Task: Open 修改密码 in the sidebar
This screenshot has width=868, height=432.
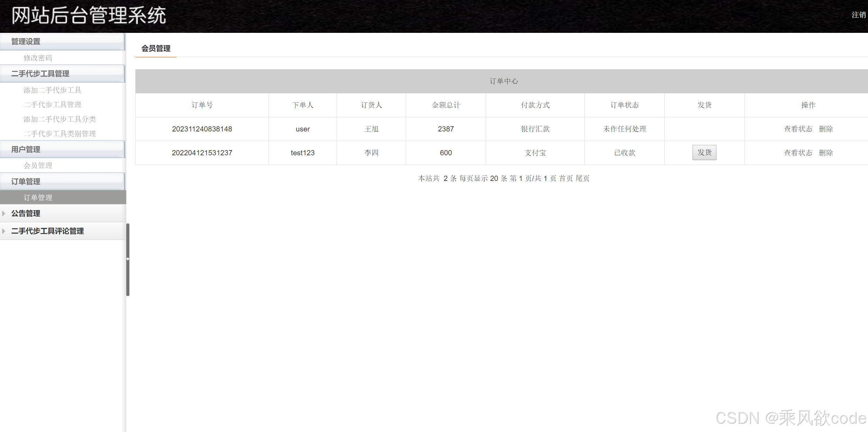Action: 38,58
